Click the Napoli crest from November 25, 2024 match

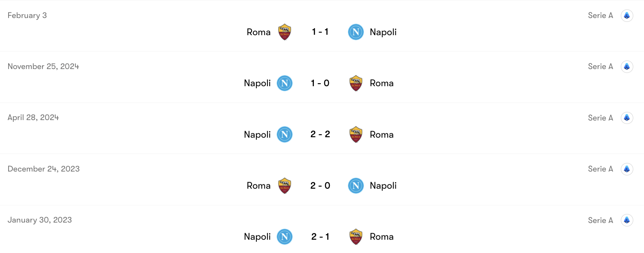coord(284,83)
